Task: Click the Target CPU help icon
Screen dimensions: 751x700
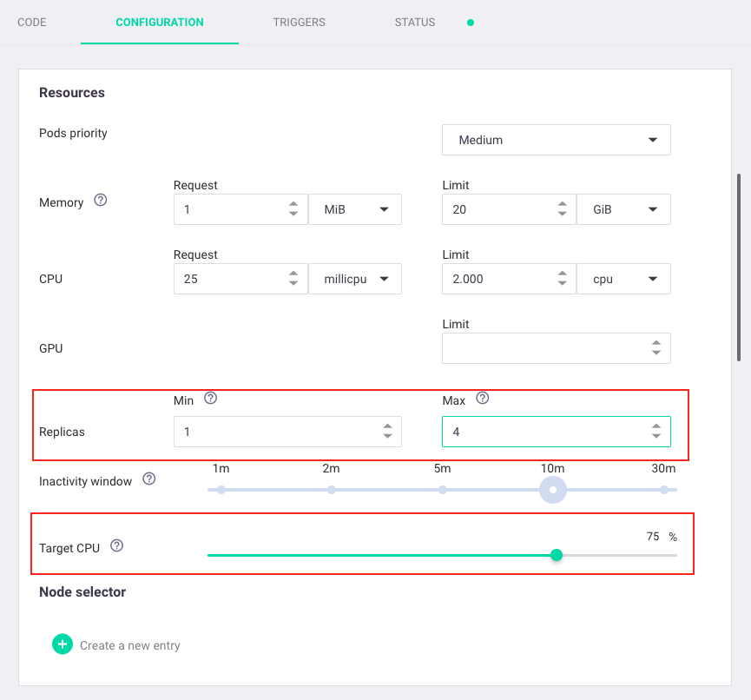Action: pyautogui.click(x=117, y=545)
